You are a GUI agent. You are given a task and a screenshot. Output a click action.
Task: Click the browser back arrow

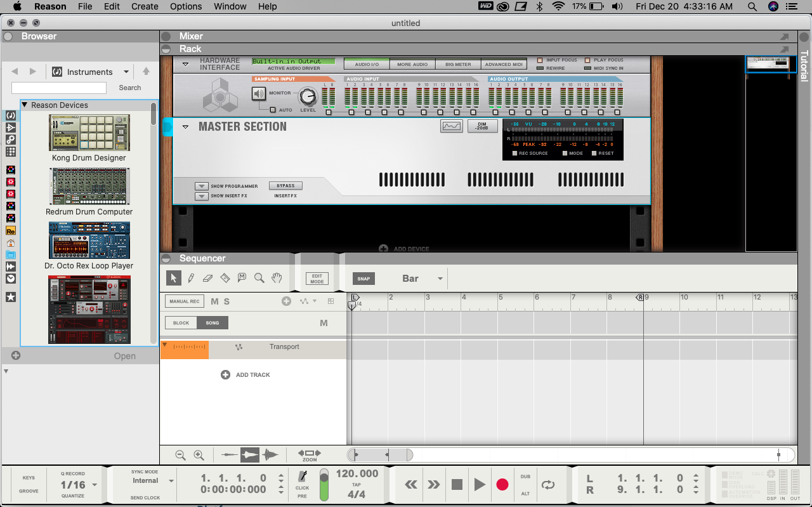[15, 72]
